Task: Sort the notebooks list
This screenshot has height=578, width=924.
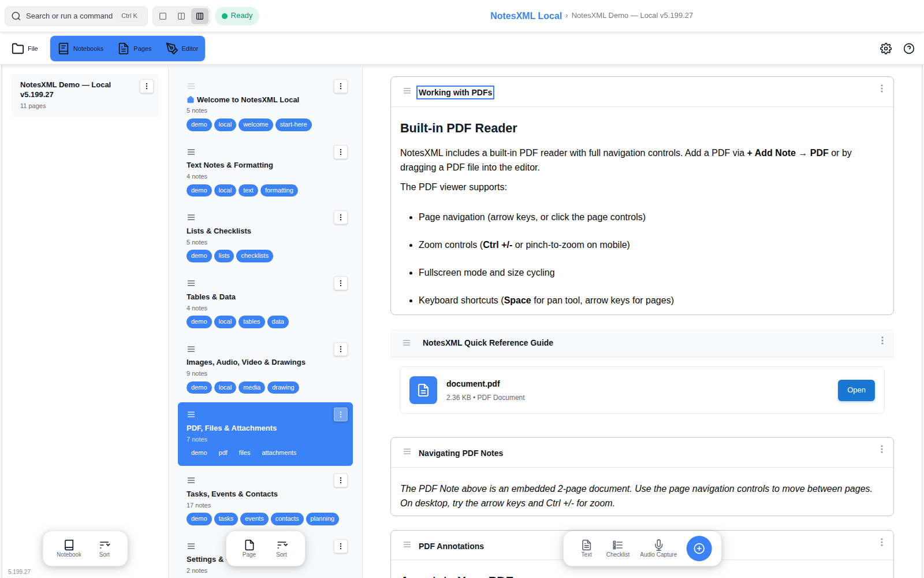Action: pyautogui.click(x=105, y=548)
